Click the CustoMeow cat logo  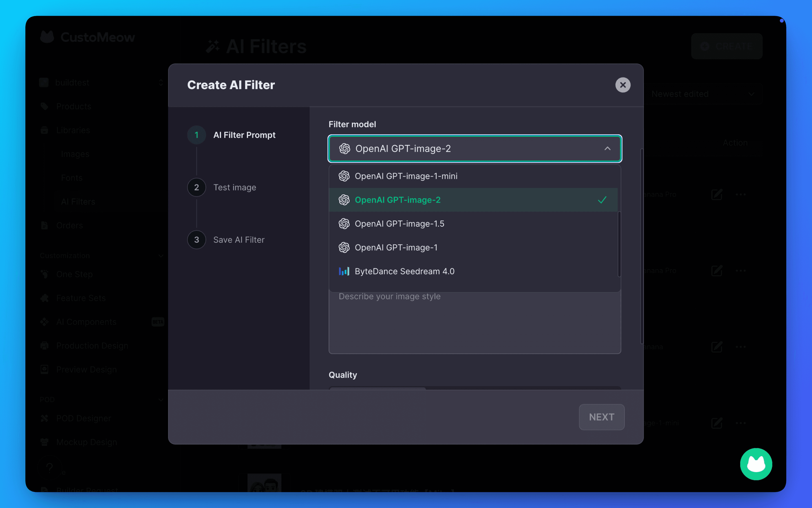pyautogui.click(x=47, y=37)
